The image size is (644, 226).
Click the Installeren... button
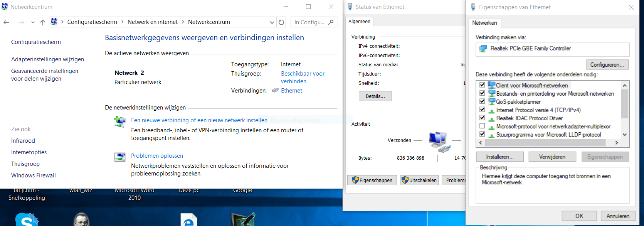click(x=500, y=157)
